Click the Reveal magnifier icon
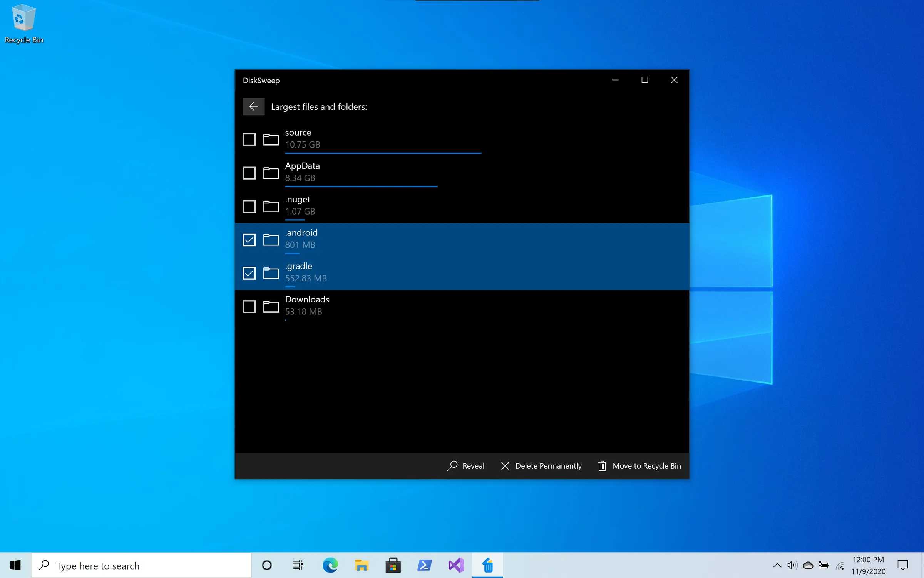Screen dimensions: 924x578 pos(452,465)
